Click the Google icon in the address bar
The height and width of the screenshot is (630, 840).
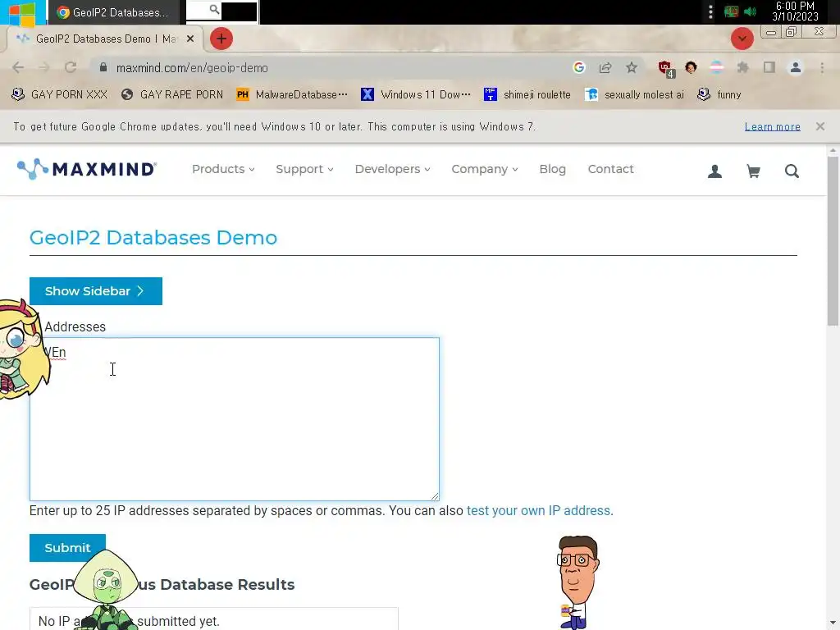click(578, 67)
